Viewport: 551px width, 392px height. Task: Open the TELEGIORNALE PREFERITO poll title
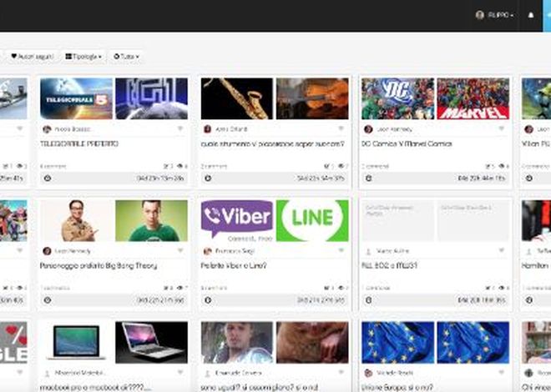point(79,143)
